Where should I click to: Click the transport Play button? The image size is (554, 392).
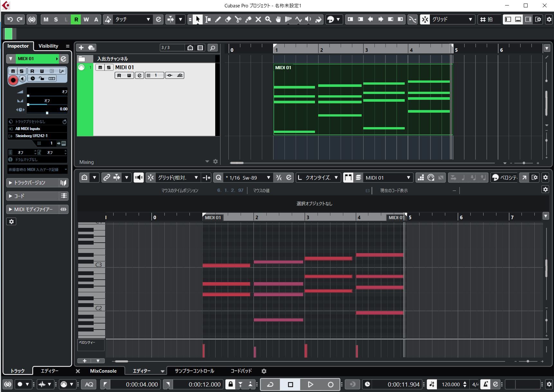(310, 384)
